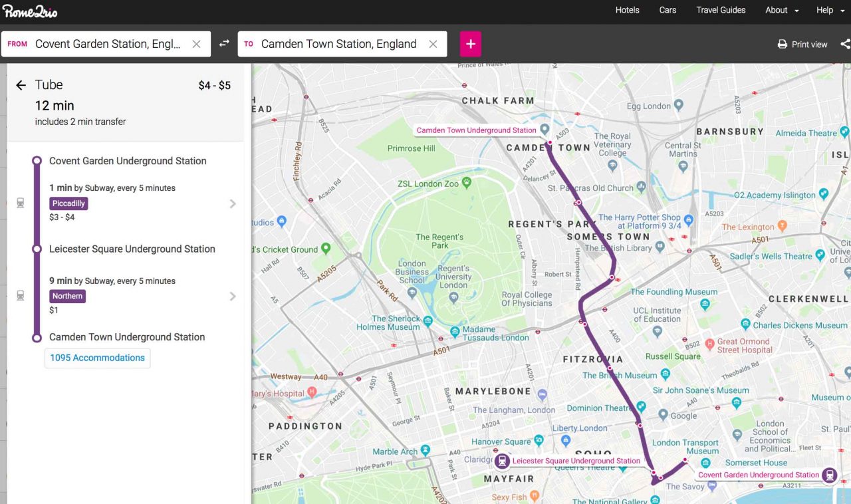Screen dimensions: 851x504
Task: Click the Tube route heading
Action: tap(49, 84)
